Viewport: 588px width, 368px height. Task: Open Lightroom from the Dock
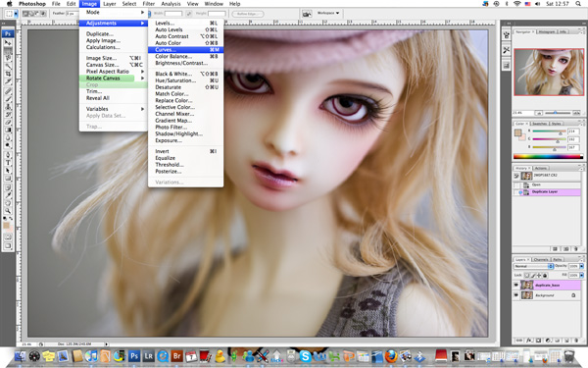point(148,355)
